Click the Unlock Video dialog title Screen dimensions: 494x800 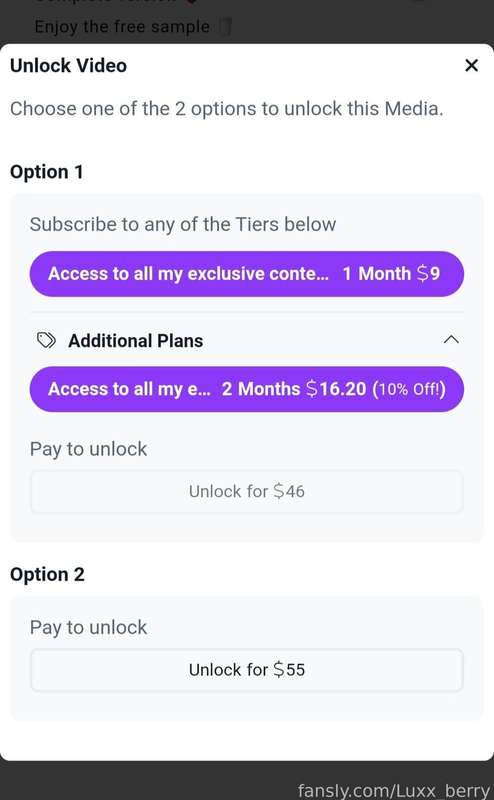pyautogui.click(x=68, y=66)
